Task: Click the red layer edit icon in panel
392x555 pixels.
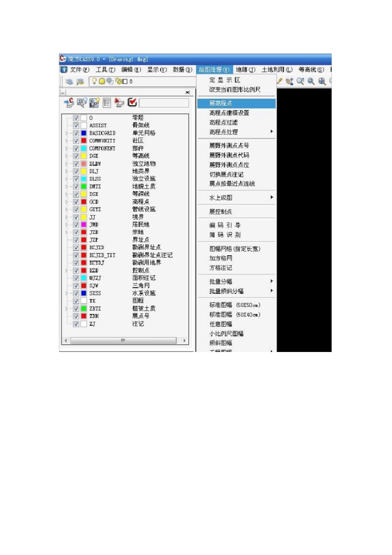Action: point(119,102)
